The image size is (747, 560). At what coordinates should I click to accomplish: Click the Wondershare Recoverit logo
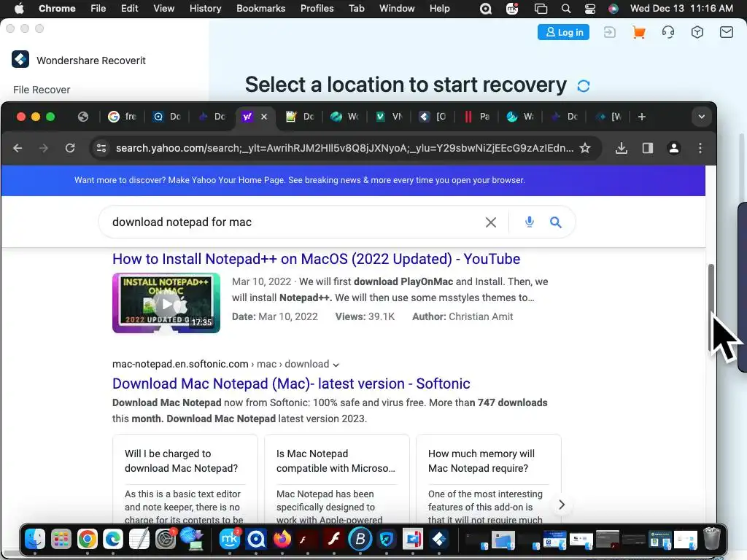[x=20, y=60]
